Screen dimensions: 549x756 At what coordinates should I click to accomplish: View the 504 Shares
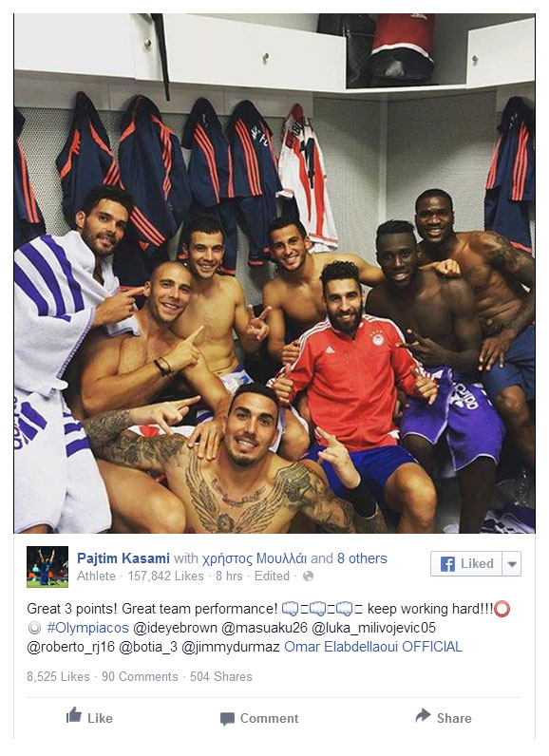point(220,677)
